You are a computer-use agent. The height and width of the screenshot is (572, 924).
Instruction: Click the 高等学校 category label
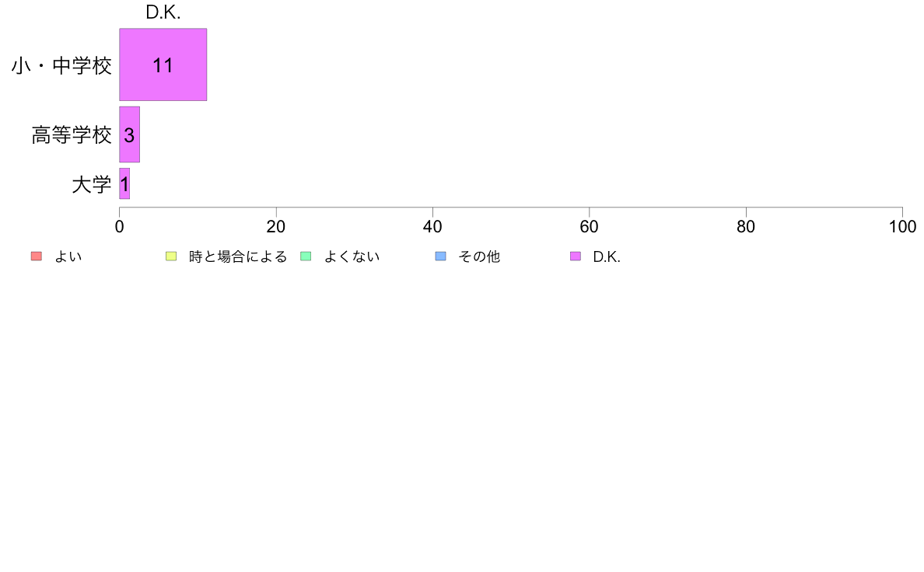pyautogui.click(x=72, y=135)
